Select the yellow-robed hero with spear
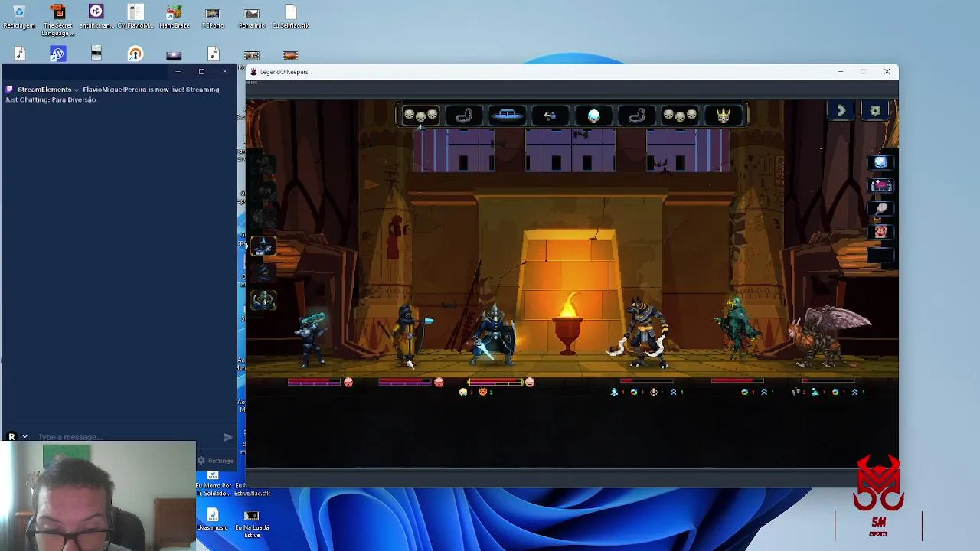Screen dimensions: 980x551 coord(408,335)
